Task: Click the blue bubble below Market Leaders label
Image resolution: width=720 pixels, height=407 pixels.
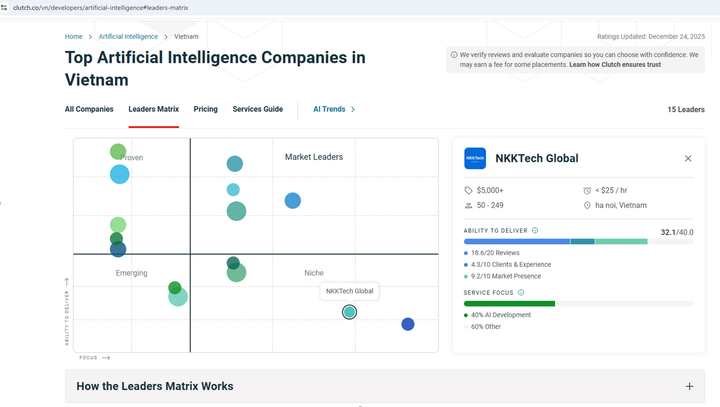Action: 292,201
